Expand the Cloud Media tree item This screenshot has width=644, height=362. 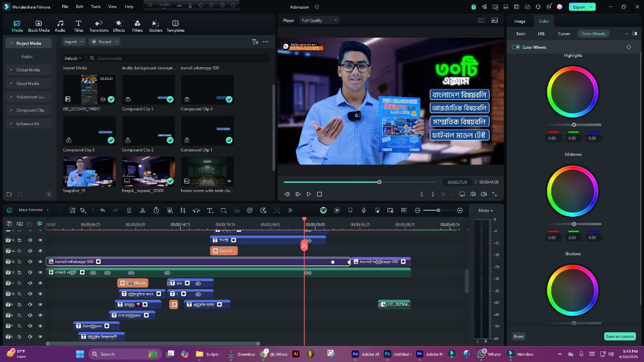11,83
